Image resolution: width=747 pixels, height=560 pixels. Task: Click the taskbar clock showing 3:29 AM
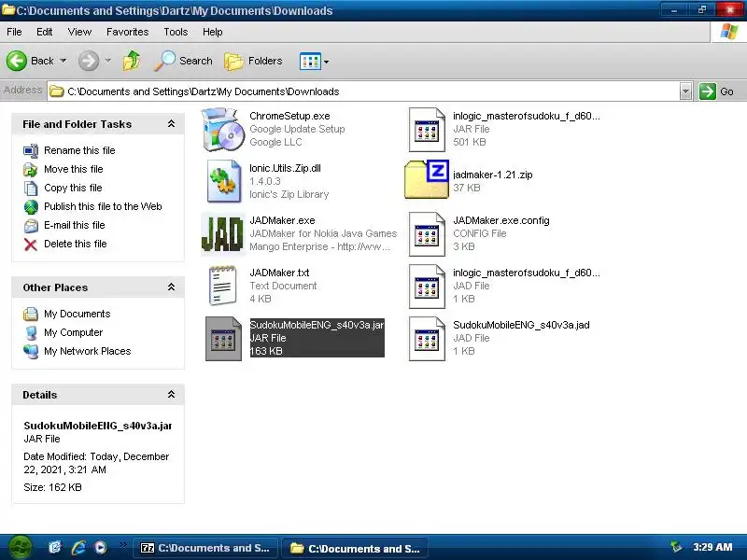712,547
